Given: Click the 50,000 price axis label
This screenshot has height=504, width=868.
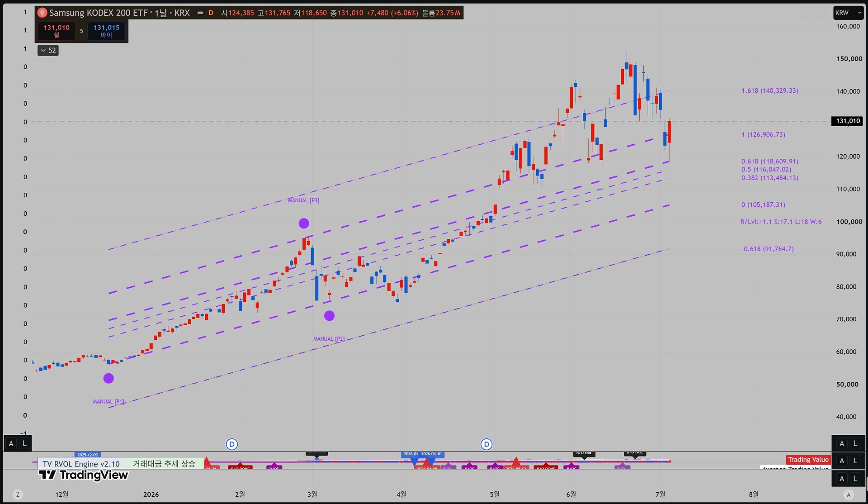Looking at the screenshot, I should (x=847, y=385).
